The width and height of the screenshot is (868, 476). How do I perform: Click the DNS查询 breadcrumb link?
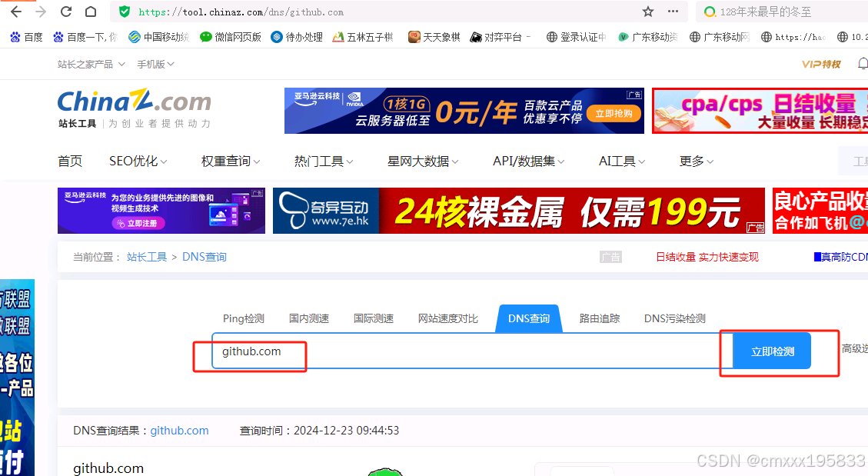click(205, 257)
